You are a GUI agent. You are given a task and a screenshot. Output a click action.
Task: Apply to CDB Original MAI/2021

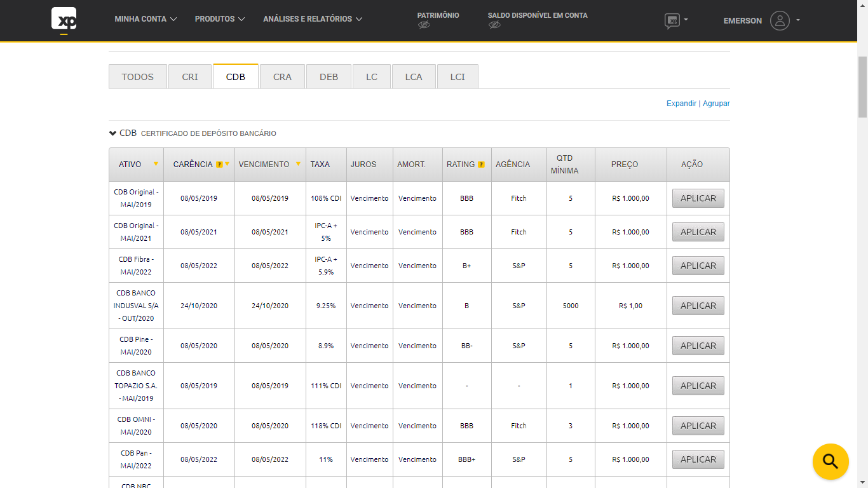click(698, 232)
